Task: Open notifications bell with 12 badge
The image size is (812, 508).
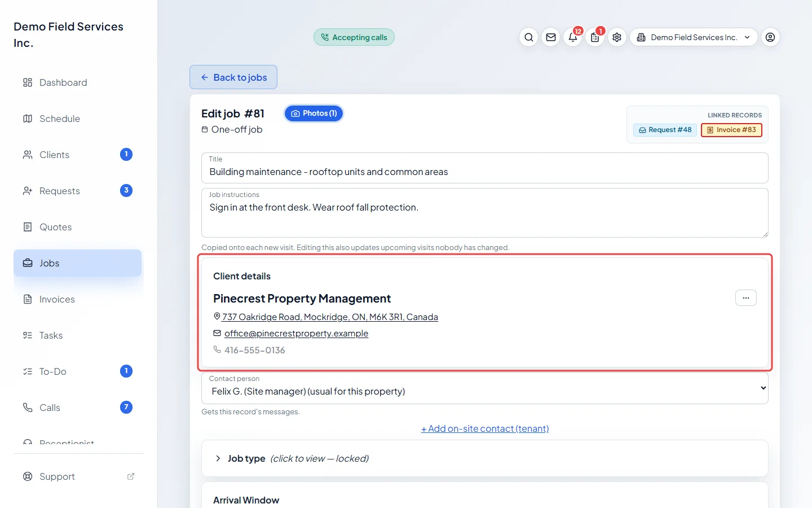Action: pos(573,37)
